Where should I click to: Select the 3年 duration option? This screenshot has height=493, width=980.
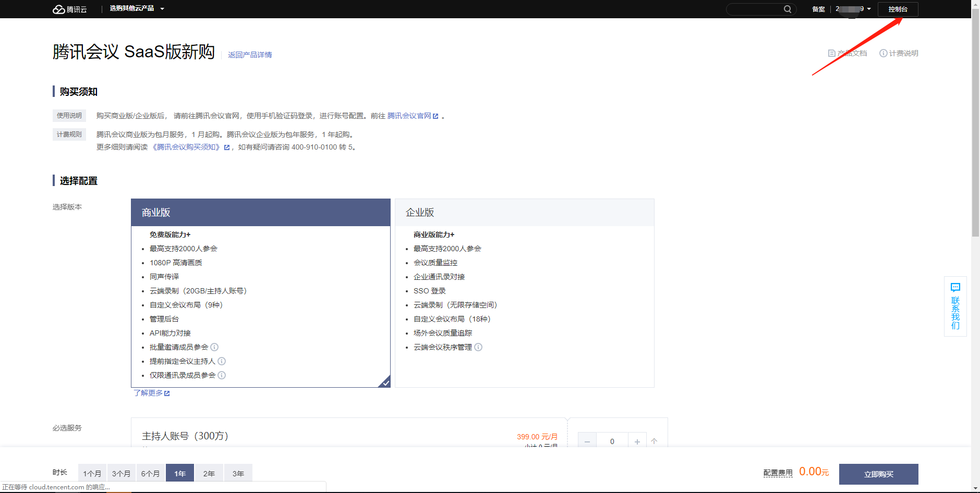click(238, 473)
